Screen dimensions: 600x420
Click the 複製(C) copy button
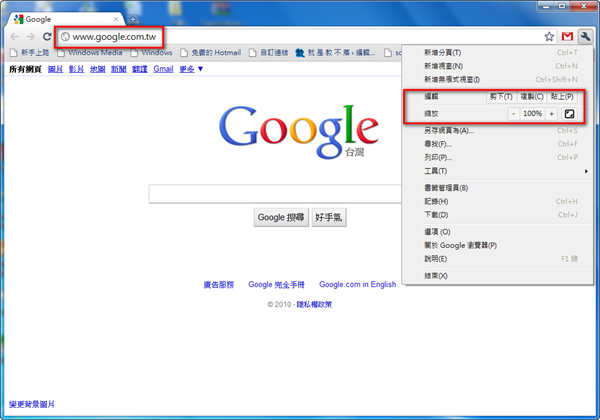click(x=532, y=96)
